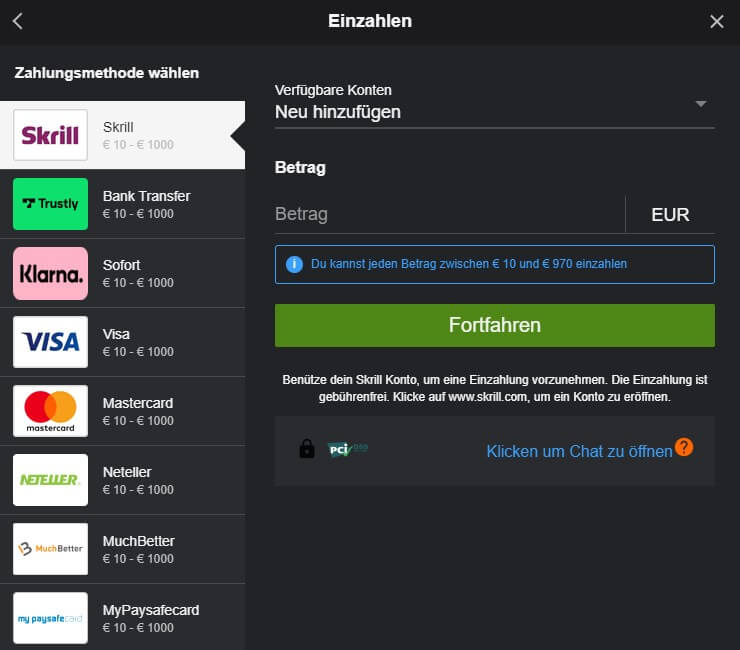This screenshot has width=740, height=650.
Task: Select the VISA card logo
Action: pyautogui.click(x=50, y=342)
